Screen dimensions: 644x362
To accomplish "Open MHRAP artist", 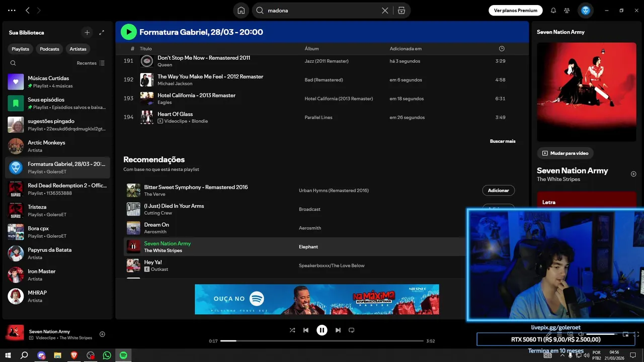I will [57, 297].
